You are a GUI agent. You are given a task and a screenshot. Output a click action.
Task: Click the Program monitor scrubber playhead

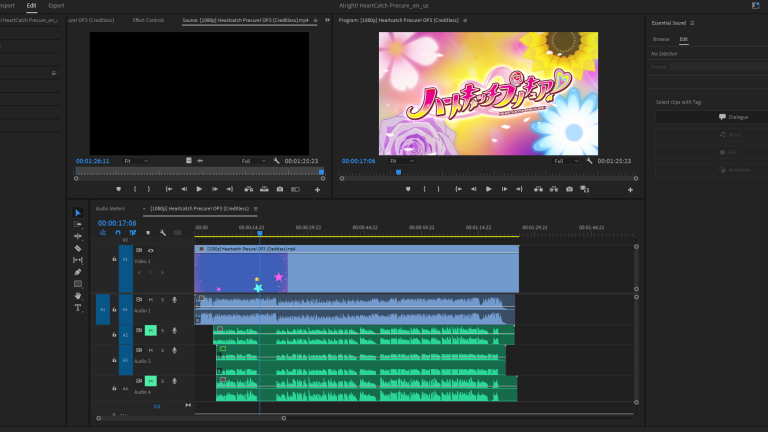click(x=398, y=172)
